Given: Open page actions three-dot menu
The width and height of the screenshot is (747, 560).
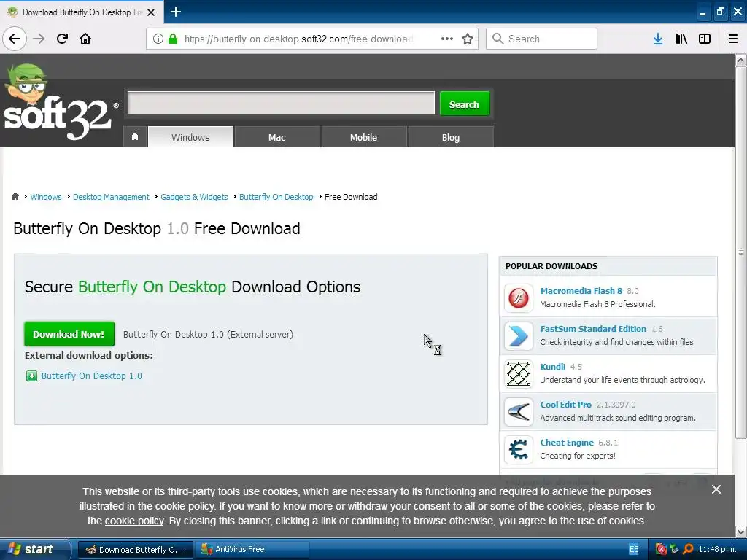Looking at the screenshot, I should click(447, 39).
